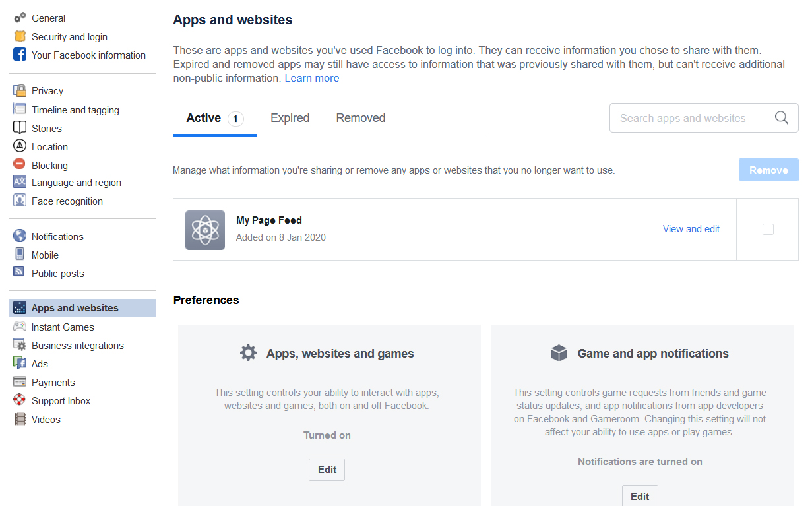Click Edit under Game and app notifications
Image resolution: width=812 pixels, height=506 pixels.
(639, 496)
